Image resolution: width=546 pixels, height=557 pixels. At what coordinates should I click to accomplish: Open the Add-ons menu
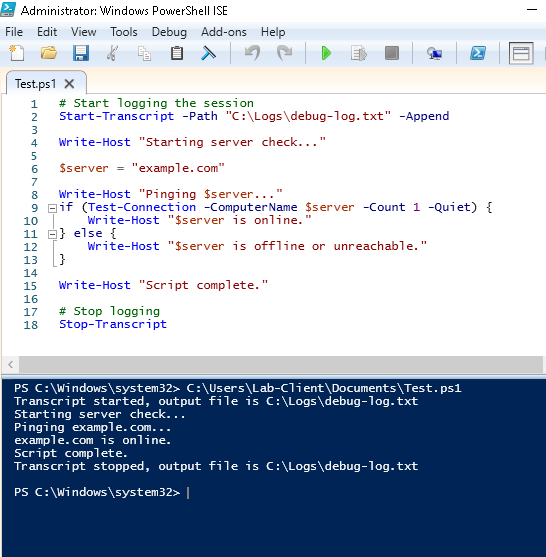pyautogui.click(x=223, y=32)
